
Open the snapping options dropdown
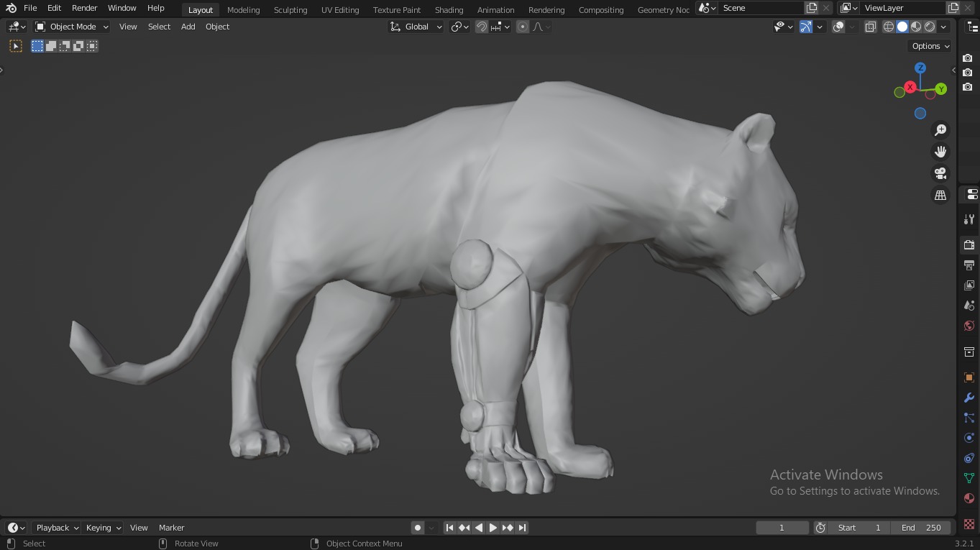click(x=500, y=27)
